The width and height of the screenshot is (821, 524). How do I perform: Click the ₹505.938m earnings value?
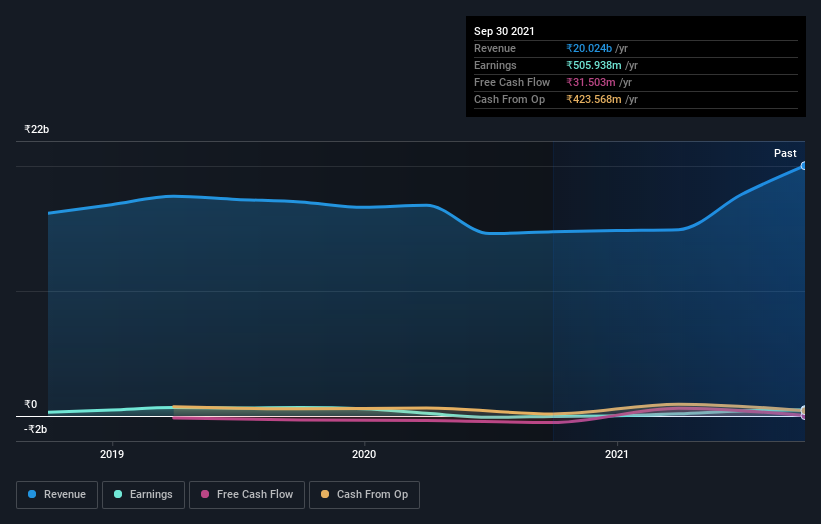click(594, 65)
